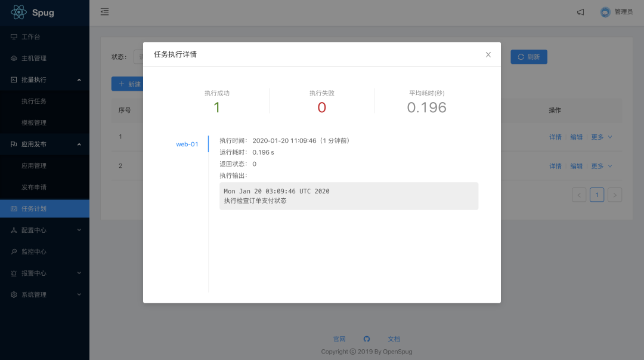Select the 任务计划 calendar icon in sidebar

pos(13,208)
